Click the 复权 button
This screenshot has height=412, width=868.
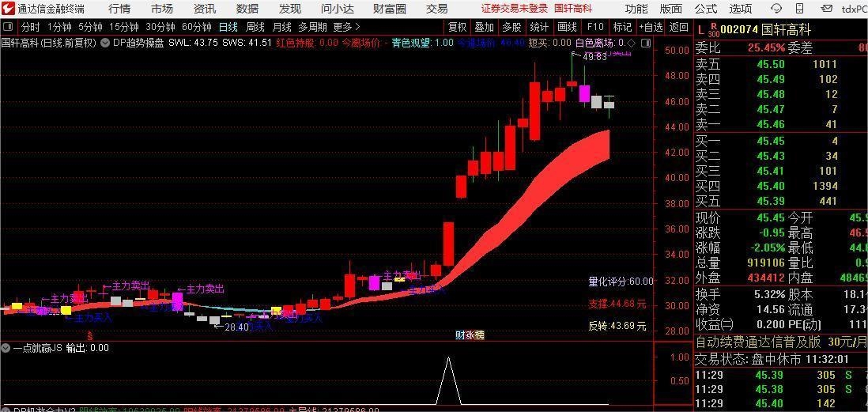(x=457, y=27)
